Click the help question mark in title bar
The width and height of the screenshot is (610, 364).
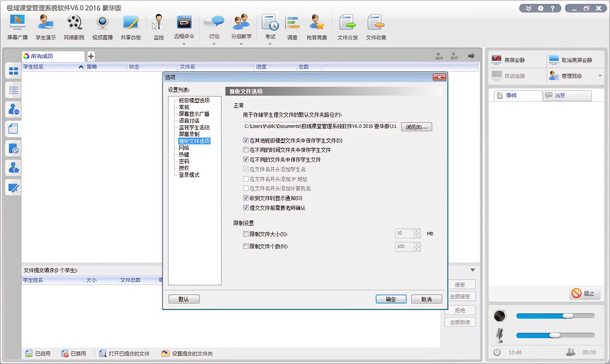pyautogui.click(x=553, y=8)
